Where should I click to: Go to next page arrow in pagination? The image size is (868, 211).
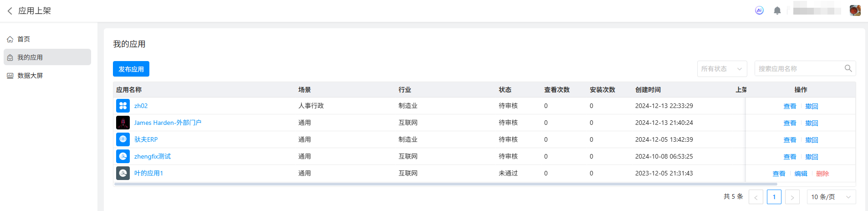tap(792, 197)
